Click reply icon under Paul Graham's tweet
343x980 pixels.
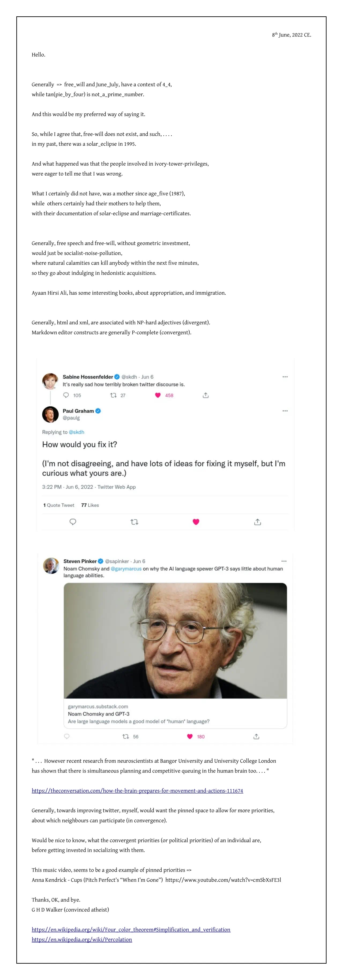(73, 522)
